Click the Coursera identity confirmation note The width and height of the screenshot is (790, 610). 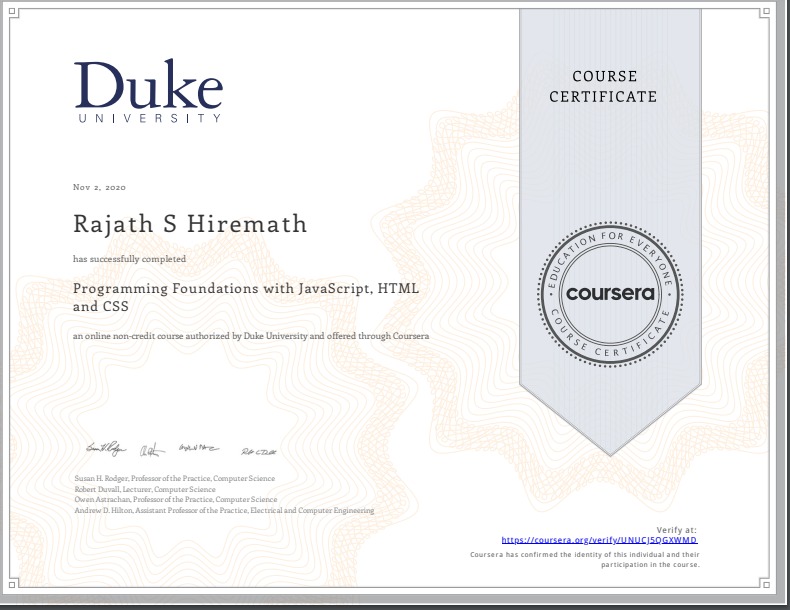click(x=584, y=559)
